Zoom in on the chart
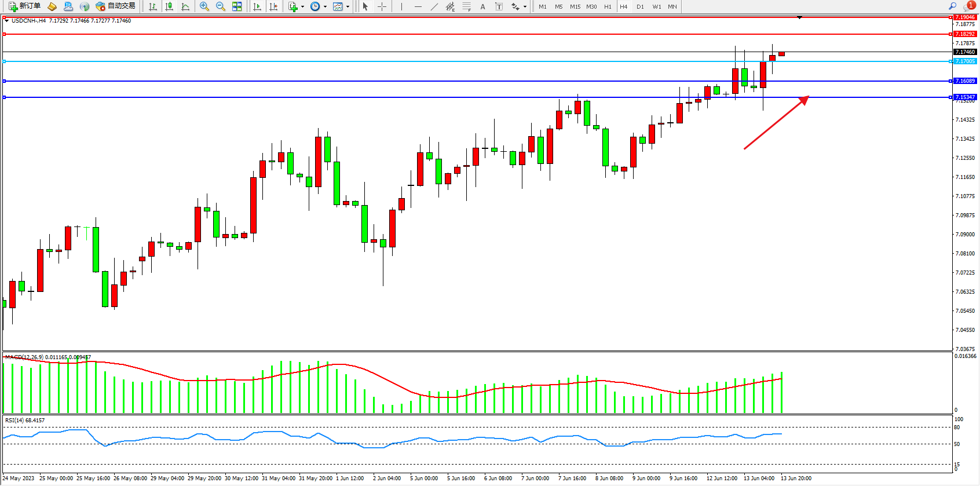980x486 pixels. tap(204, 6)
